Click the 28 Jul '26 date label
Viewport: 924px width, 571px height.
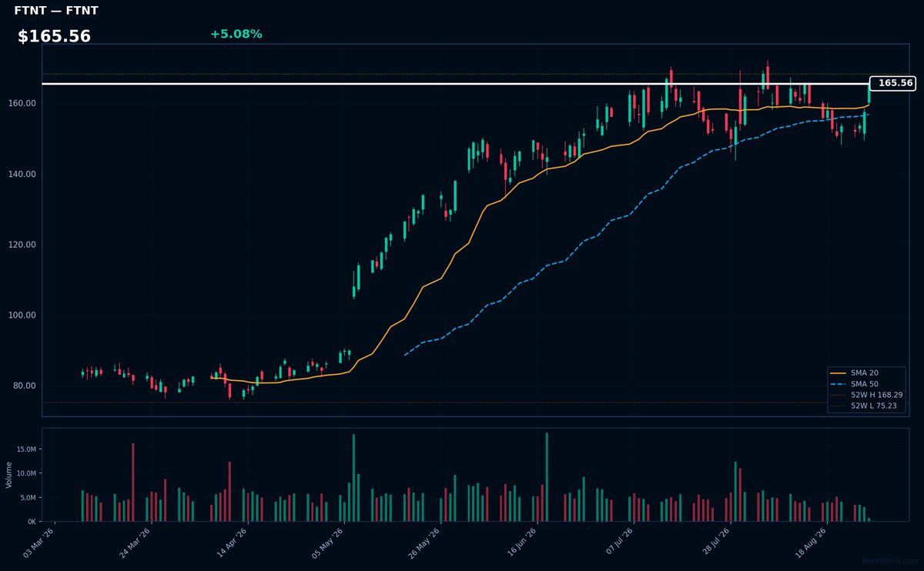click(713, 542)
